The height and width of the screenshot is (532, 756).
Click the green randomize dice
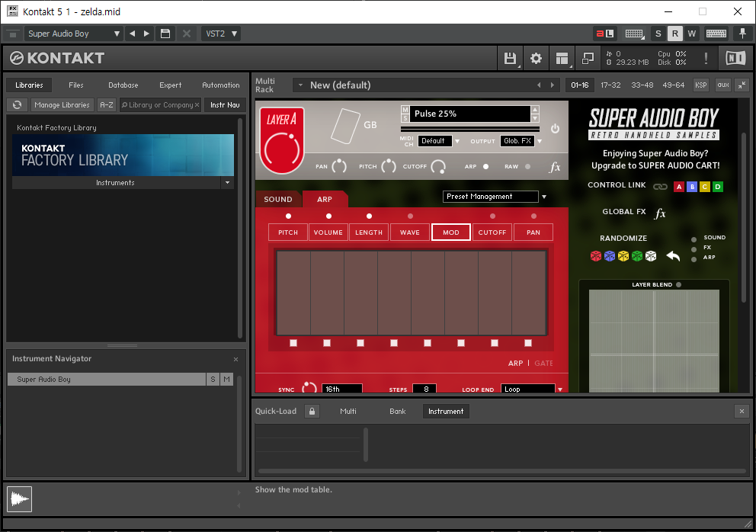pos(637,255)
